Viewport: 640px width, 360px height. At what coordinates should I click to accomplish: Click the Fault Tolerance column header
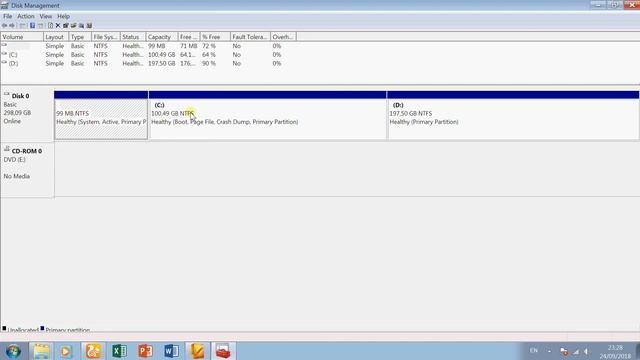point(250,37)
